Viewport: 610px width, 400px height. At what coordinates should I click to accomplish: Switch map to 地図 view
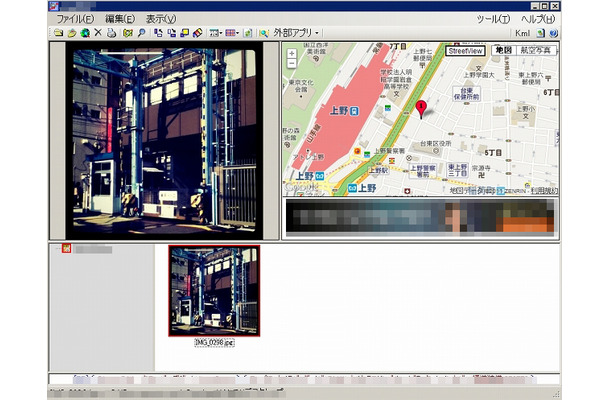click(x=504, y=50)
